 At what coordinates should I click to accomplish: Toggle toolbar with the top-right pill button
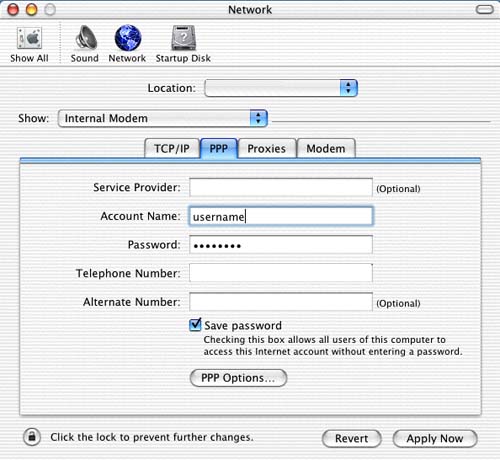tap(484, 9)
